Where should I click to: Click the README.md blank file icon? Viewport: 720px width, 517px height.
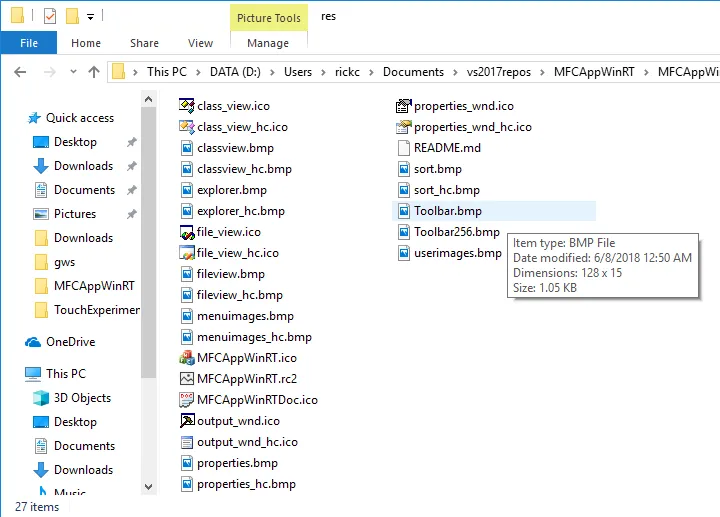(x=403, y=148)
